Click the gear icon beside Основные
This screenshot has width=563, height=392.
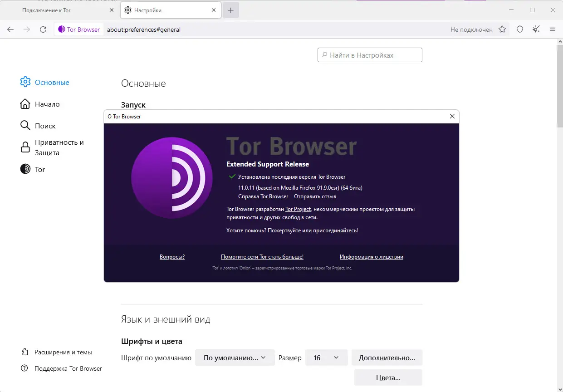(x=25, y=82)
